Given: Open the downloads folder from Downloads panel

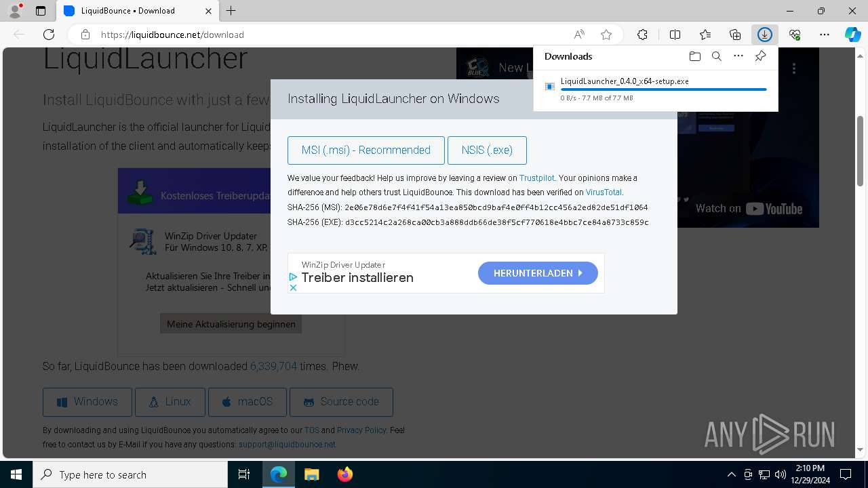Looking at the screenshot, I should pos(694,56).
